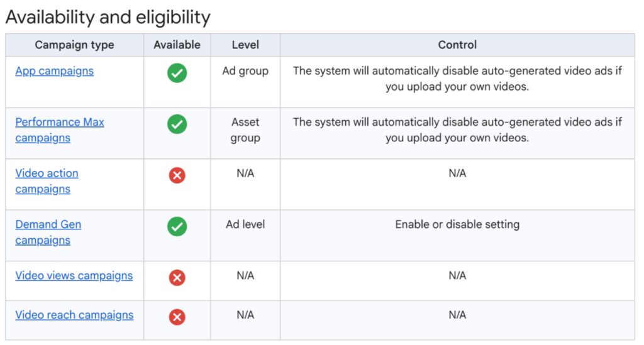Follow the Video action campaigns link

(x=47, y=181)
